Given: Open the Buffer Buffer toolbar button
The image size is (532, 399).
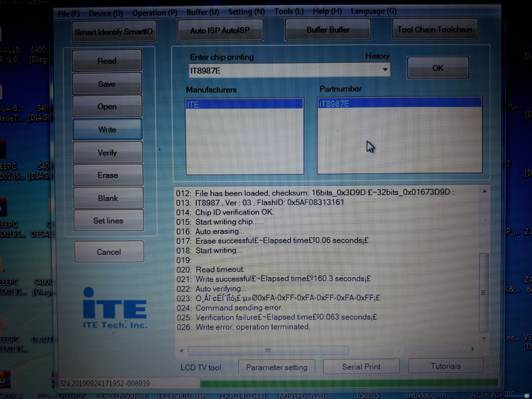Looking at the screenshot, I should tap(328, 30).
